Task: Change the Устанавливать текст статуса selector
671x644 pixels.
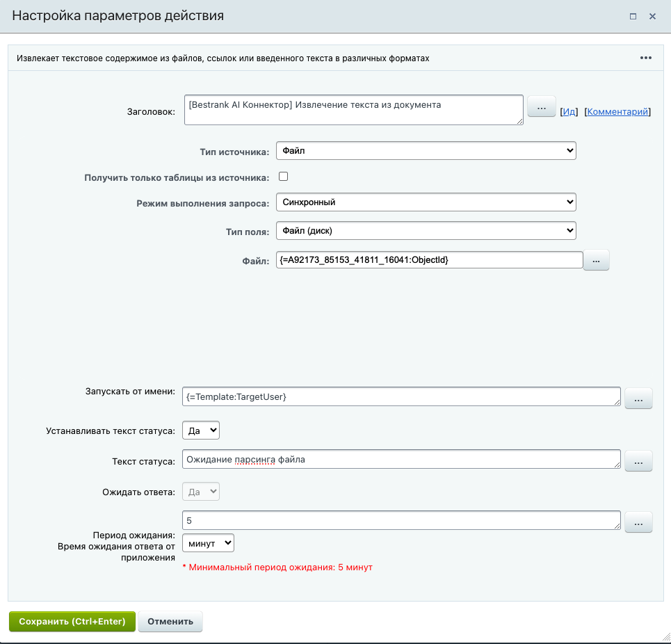Action: click(x=201, y=430)
